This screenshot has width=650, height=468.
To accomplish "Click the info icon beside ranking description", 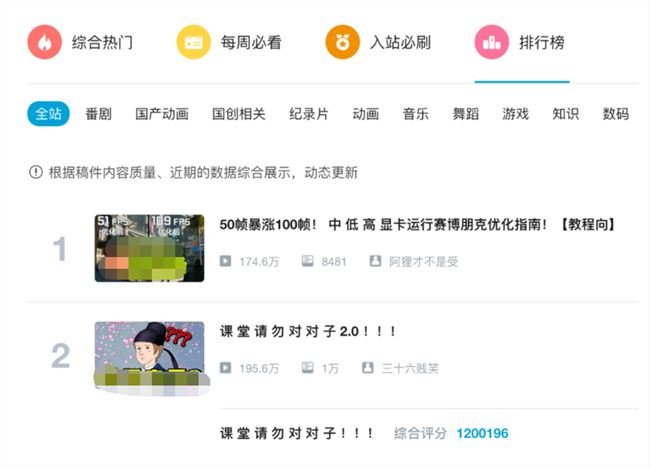I will point(36,172).
